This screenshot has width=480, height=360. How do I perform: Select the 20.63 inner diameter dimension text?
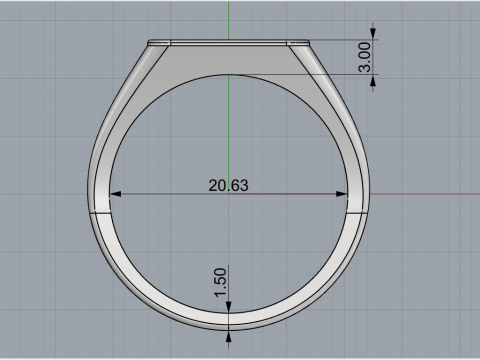[228, 185]
